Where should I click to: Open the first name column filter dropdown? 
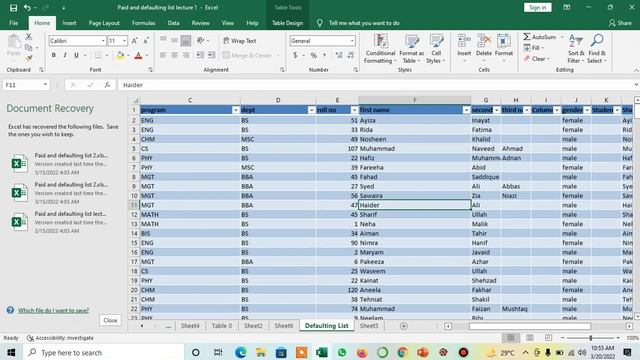pos(466,110)
